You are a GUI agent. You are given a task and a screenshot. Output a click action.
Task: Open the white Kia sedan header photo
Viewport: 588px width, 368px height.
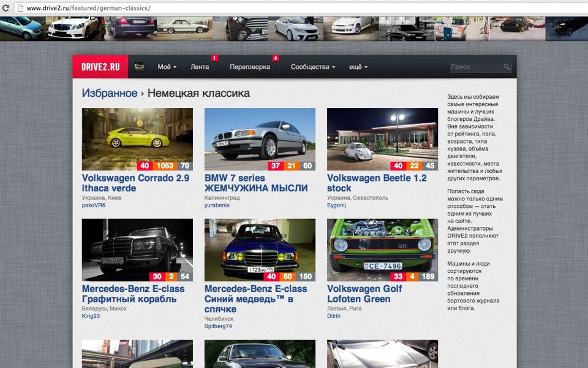pyautogui.click(x=296, y=28)
